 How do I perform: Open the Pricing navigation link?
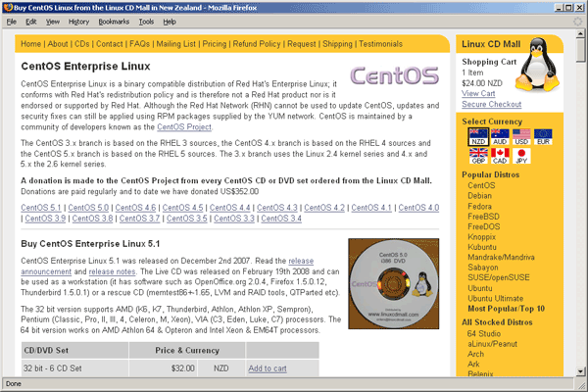[x=215, y=44]
